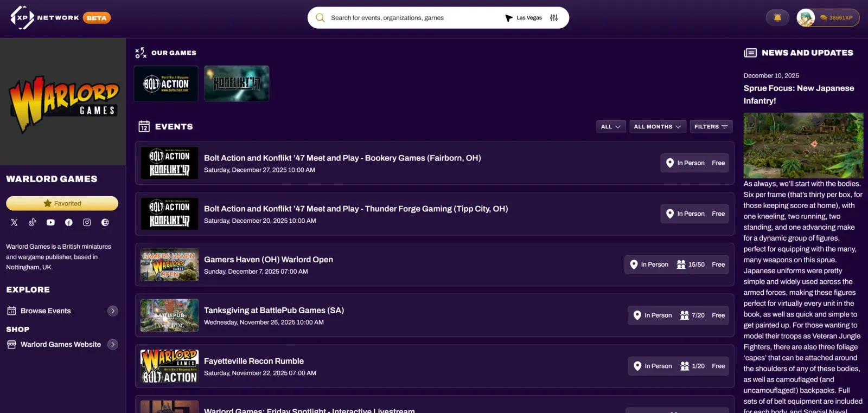Open the Instagram profile icon
868x413 pixels.
(87, 222)
